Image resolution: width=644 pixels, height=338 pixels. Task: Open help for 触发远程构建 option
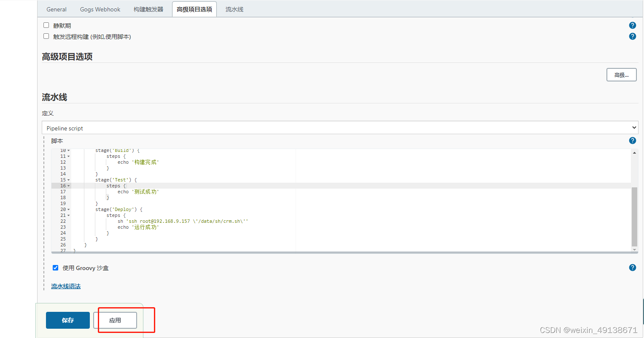[632, 36]
